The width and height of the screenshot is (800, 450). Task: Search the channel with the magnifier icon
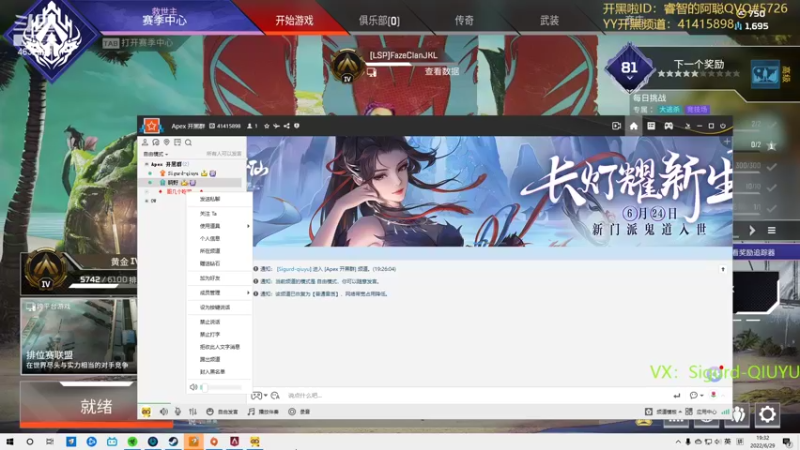pos(188,142)
